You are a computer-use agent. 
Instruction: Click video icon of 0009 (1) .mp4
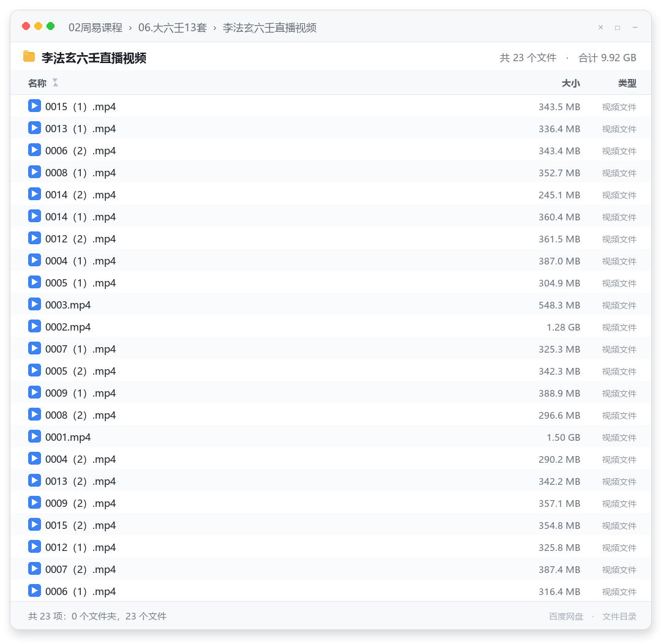34,392
